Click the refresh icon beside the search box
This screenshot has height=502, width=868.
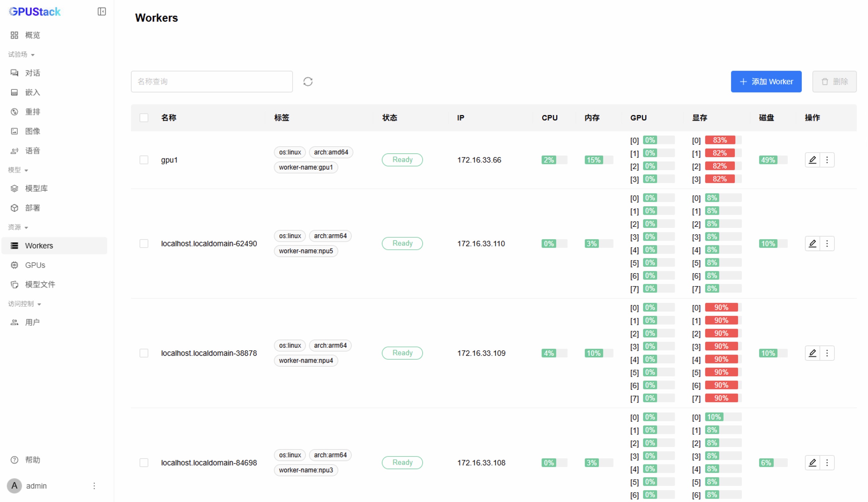pos(308,82)
